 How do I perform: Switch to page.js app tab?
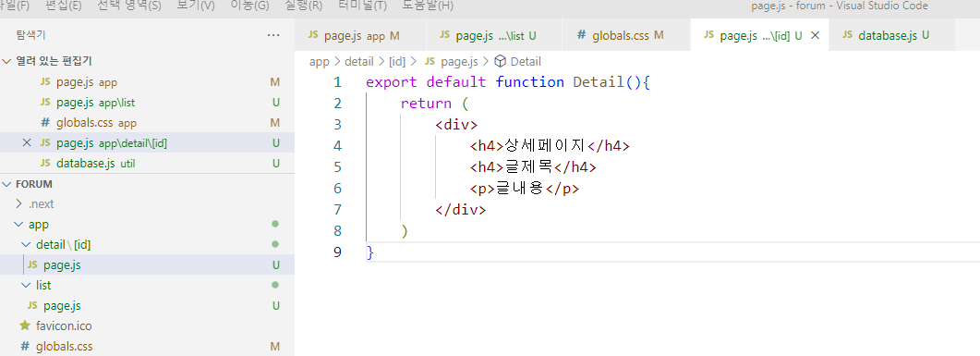click(x=360, y=36)
